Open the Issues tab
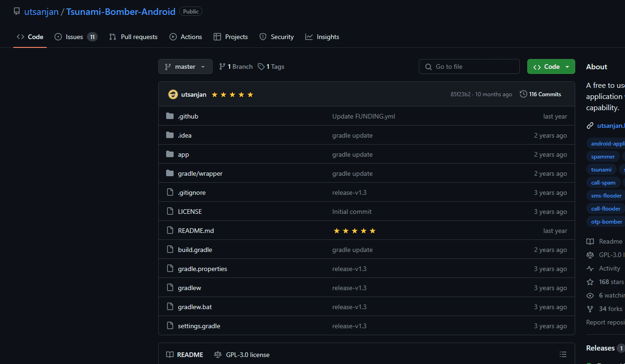This screenshot has height=364, width=625. click(x=75, y=37)
